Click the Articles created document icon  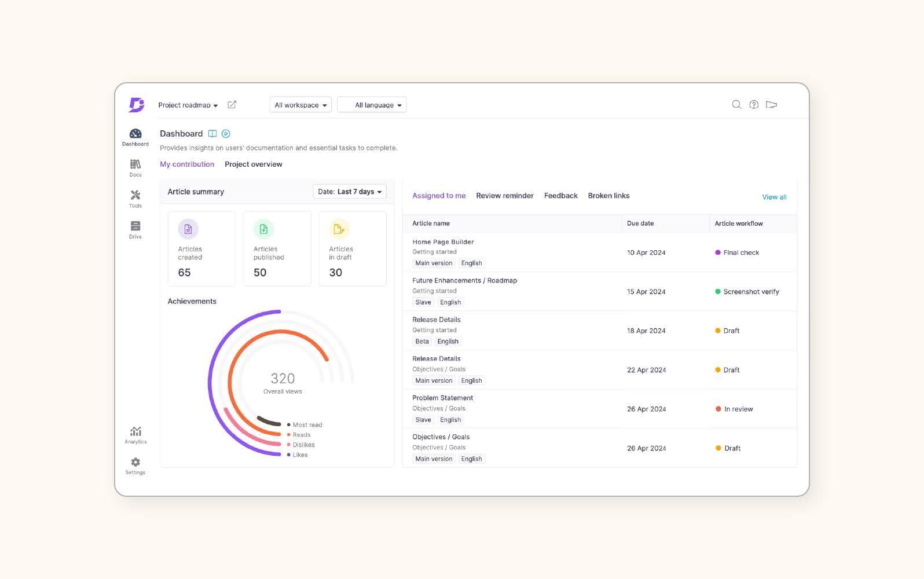188,229
